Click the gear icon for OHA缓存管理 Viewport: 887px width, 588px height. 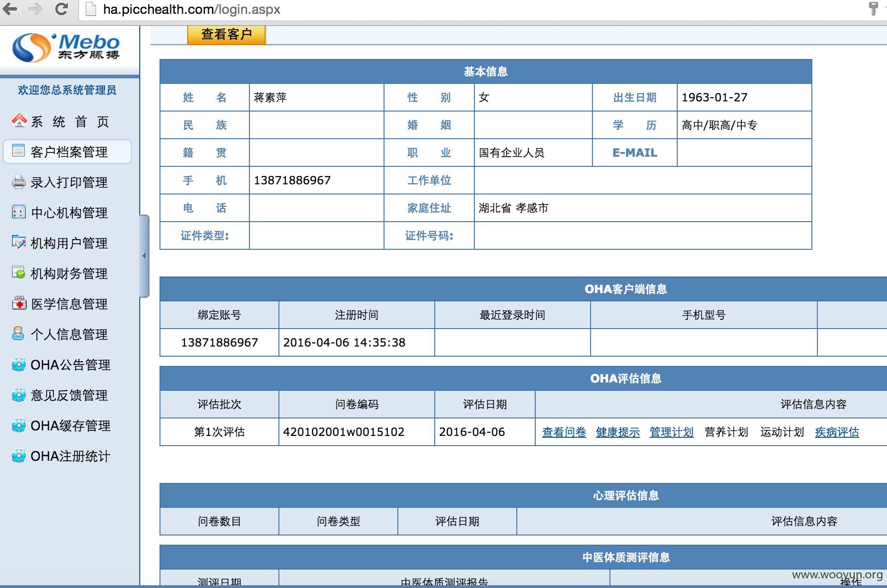click(x=19, y=425)
